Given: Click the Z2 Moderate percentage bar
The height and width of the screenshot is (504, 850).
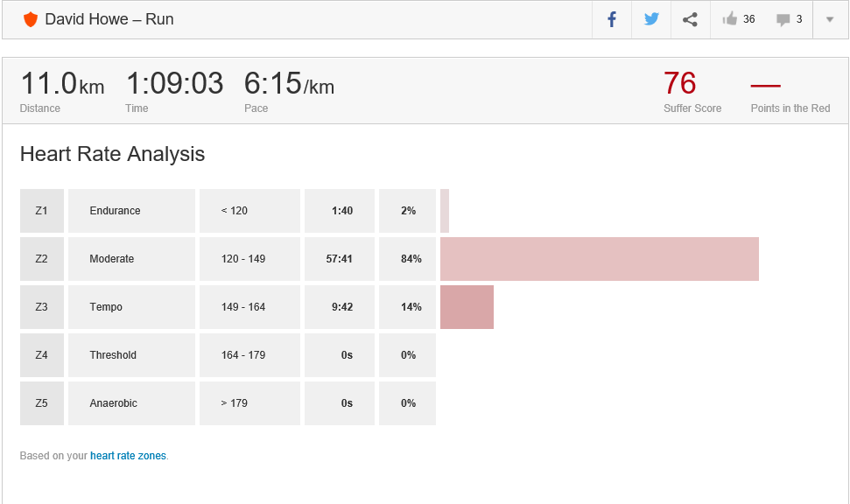Looking at the screenshot, I should pyautogui.click(x=599, y=259).
